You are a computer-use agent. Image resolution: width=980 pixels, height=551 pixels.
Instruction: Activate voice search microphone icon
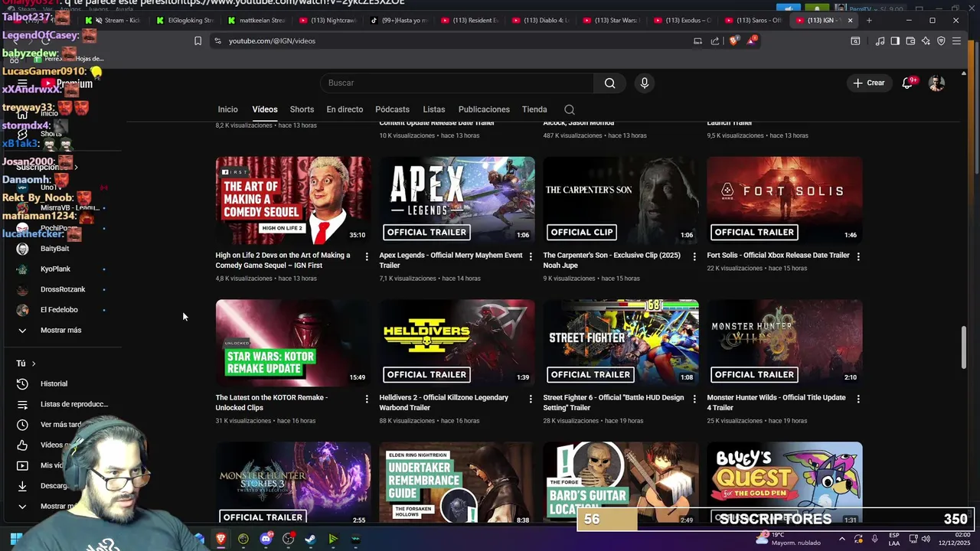pyautogui.click(x=645, y=83)
